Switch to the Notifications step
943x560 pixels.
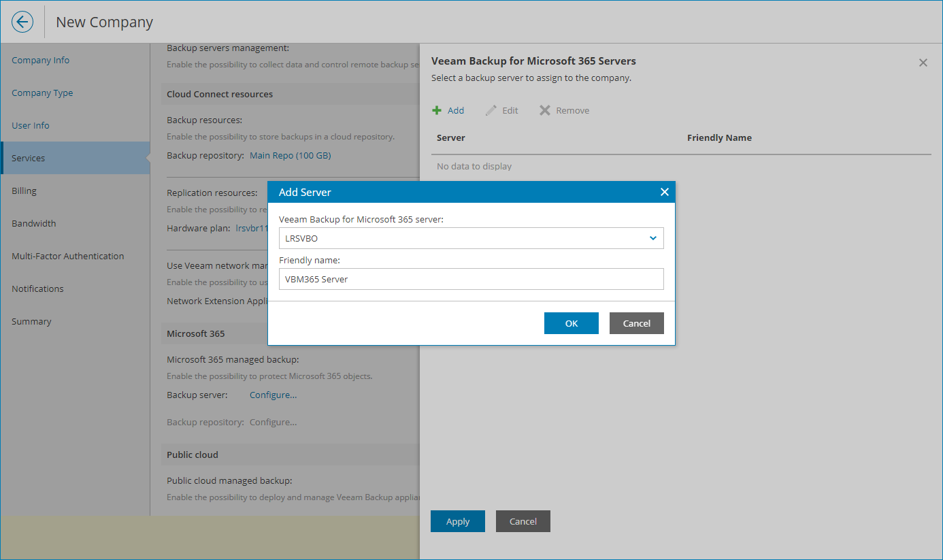(37, 289)
